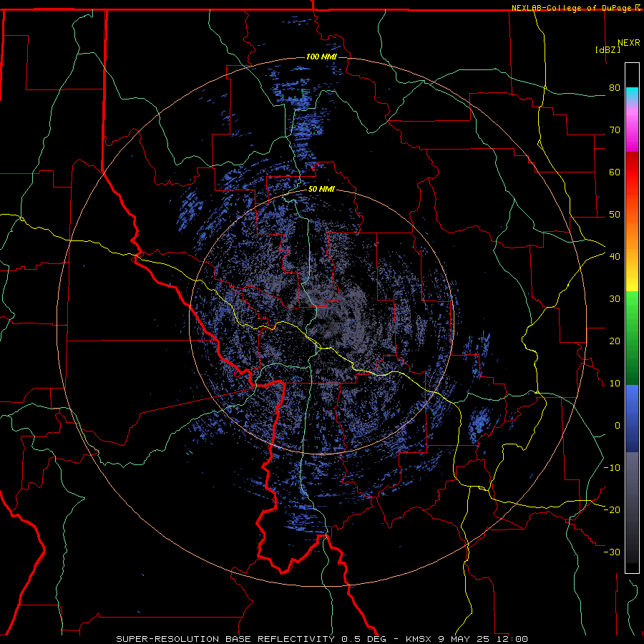Click the -10 dBZ scale value
644x644 pixels.
click(612, 468)
